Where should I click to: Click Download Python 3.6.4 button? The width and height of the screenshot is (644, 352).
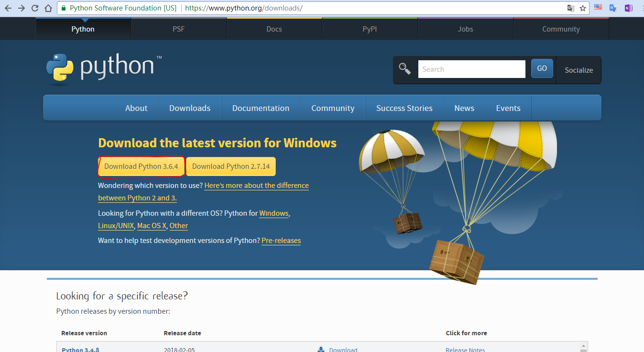[141, 166]
